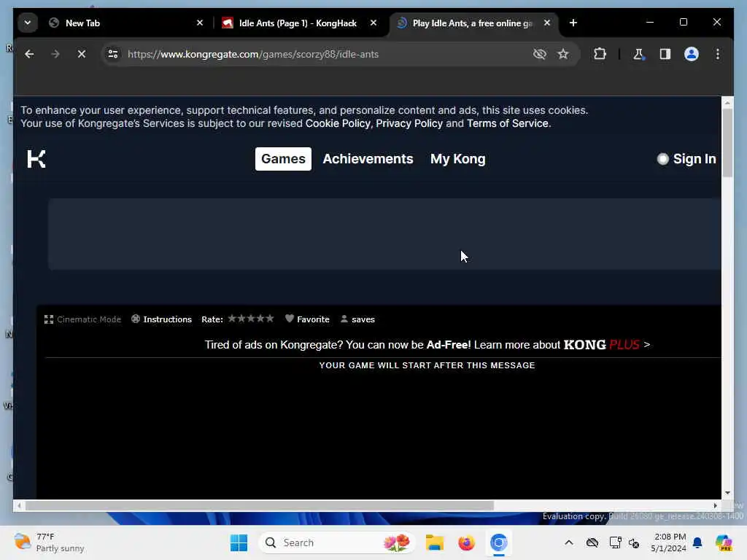The image size is (747, 560).
Task: Open the Windows Start menu
Action: pos(239,542)
